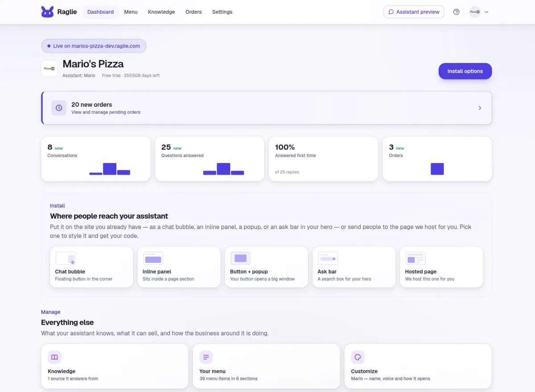The image size is (535, 392).
Task: Select the Inline panel install option
Action: (179, 267)
